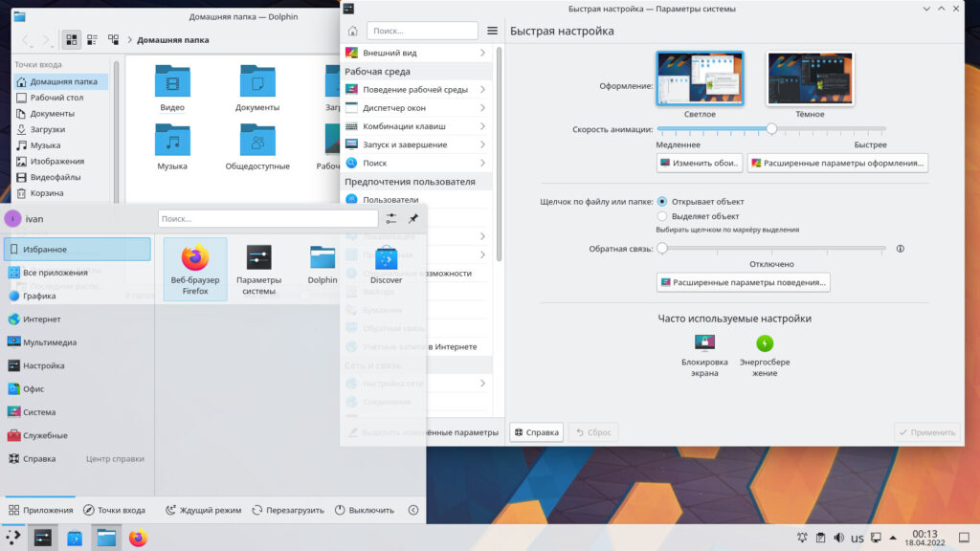Click the animation speed slider handle

pyautogui.click(x=771, y=128)
